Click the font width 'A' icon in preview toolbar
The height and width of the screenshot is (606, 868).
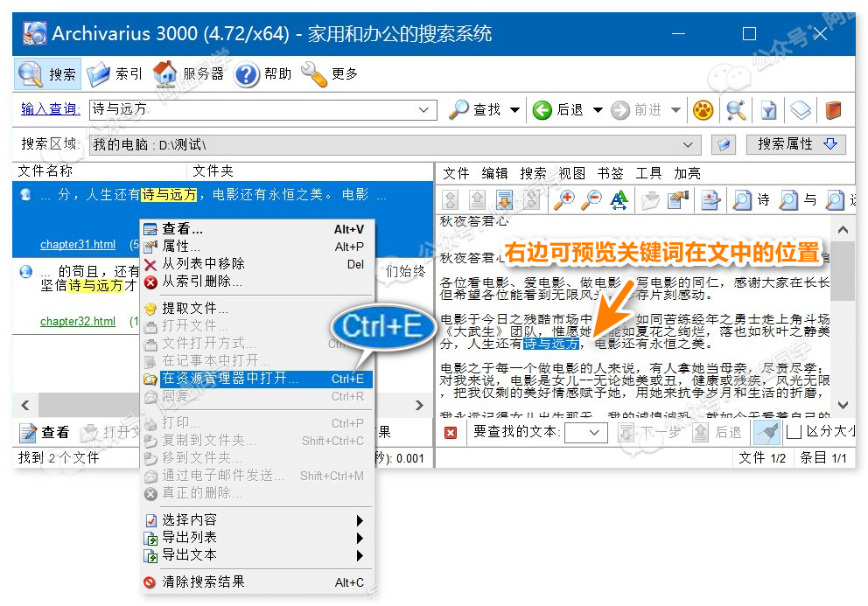tap(619, 200)
